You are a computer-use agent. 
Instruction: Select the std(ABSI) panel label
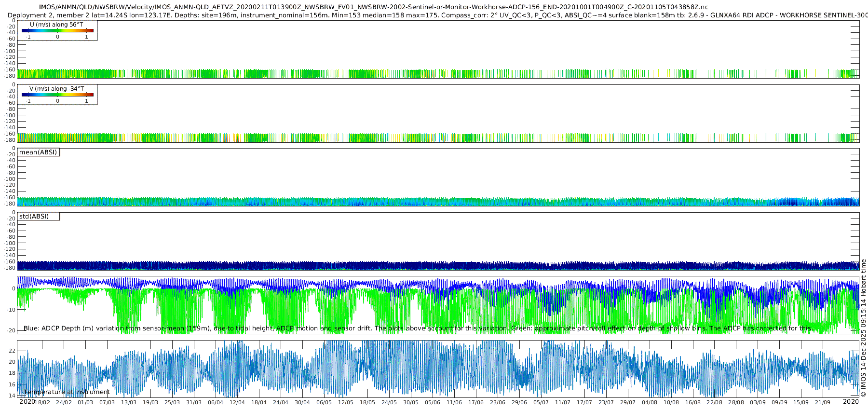pos(38,216)
